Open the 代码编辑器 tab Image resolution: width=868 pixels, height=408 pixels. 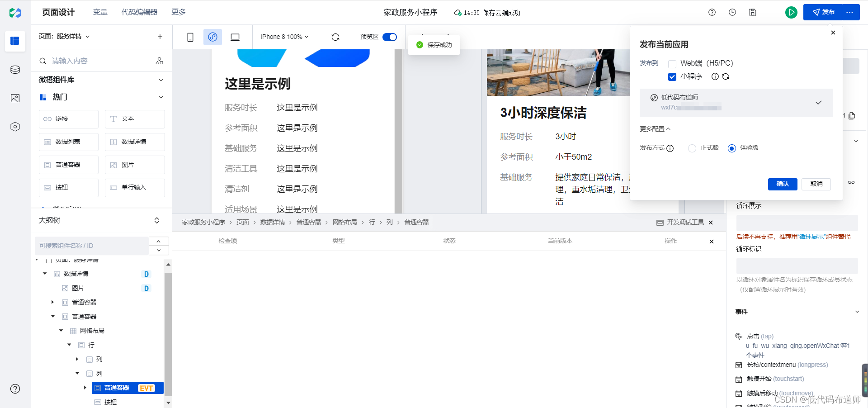pyautogui.click(x=139, y=12)
